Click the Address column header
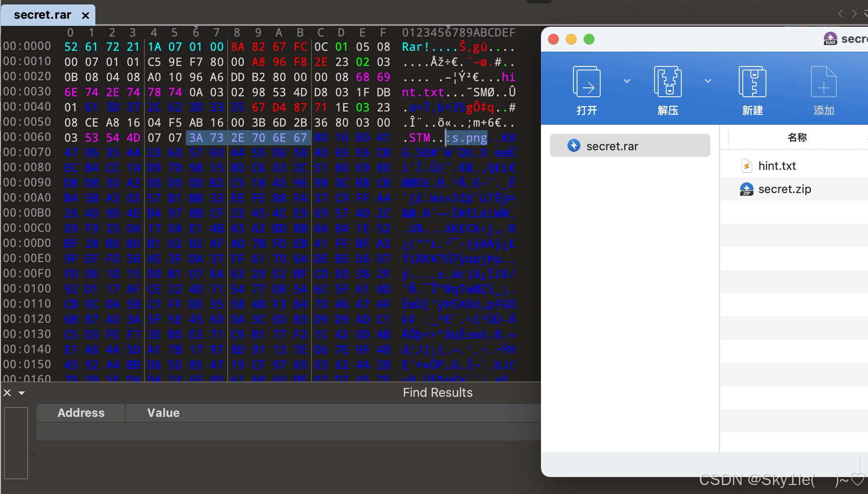Viewport: 868px width, 494px height. pos(81,413)
